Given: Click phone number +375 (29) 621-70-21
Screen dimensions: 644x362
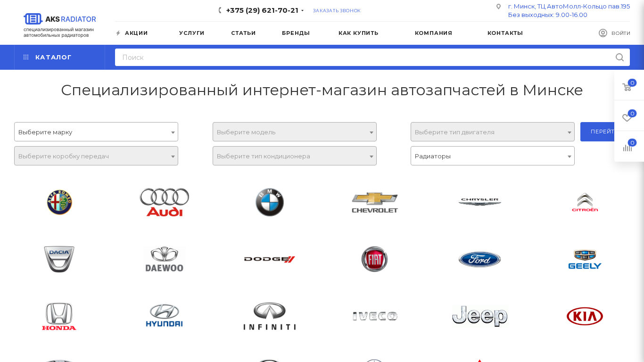Looking at the screenshot, I should coord(262,10).
